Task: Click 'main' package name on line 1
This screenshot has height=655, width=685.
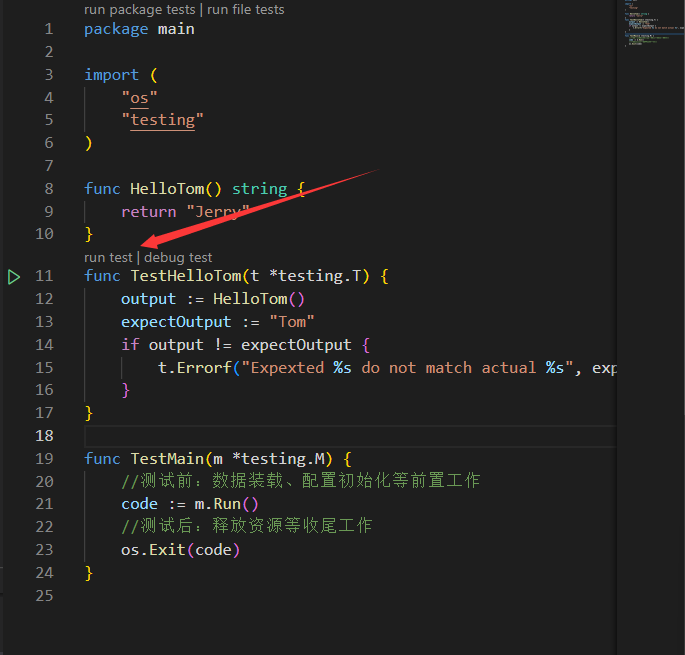Action: [x=176, y=29]
